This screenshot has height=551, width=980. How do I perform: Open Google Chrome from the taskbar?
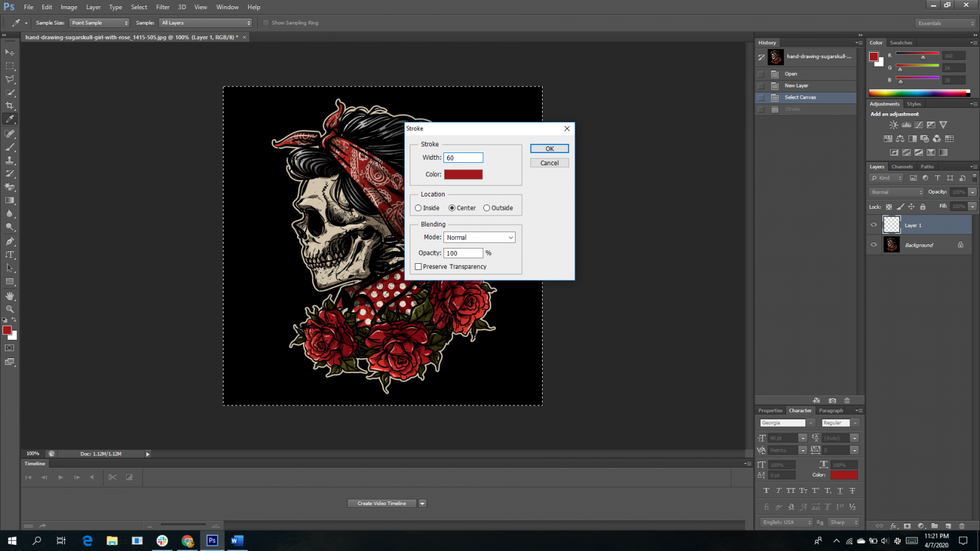[187, 541]
